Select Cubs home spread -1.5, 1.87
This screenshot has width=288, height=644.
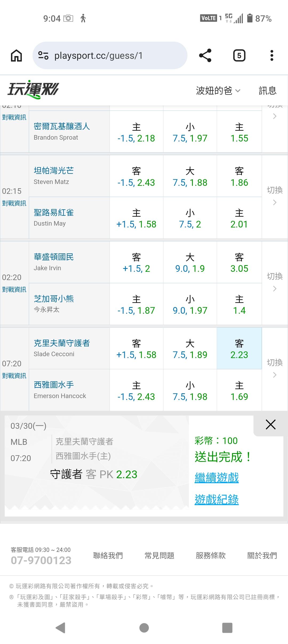click(136, 304)
